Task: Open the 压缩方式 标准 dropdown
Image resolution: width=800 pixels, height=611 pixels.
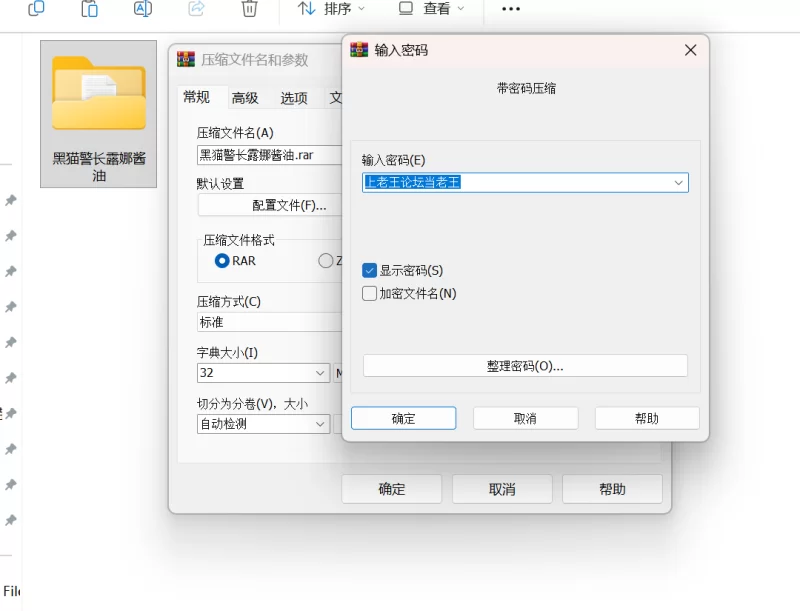Action: coord(269,322)
